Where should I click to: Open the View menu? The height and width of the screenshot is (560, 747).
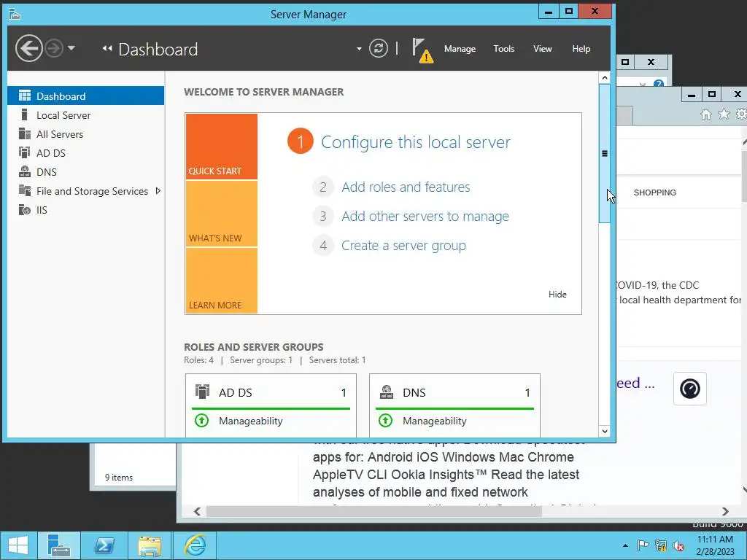542,49
